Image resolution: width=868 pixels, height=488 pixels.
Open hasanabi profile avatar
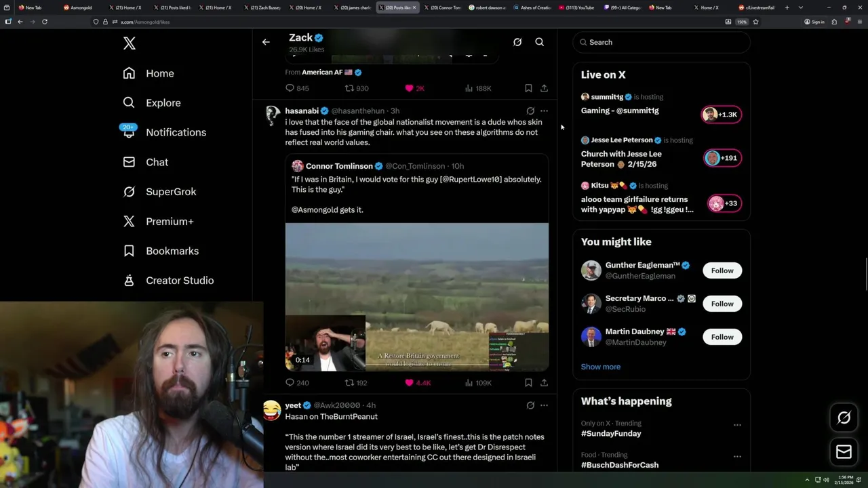click(x=273, y=115)
